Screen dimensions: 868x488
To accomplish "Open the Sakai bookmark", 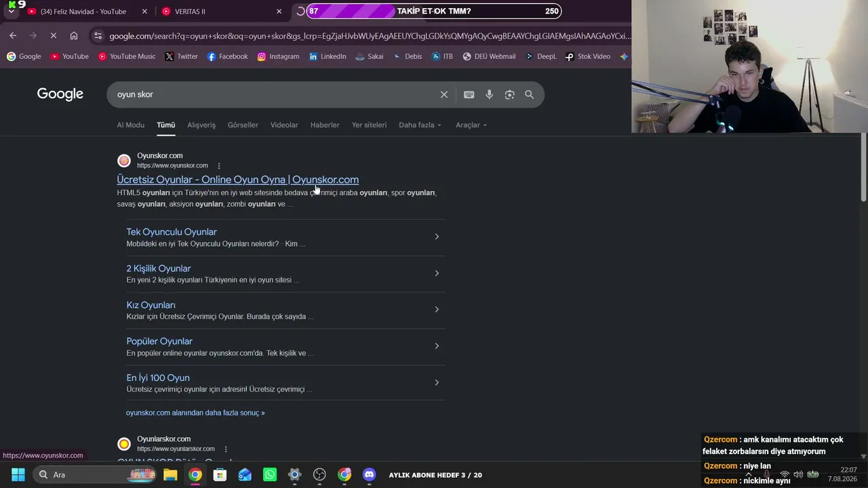I will [x=370, y=57].
